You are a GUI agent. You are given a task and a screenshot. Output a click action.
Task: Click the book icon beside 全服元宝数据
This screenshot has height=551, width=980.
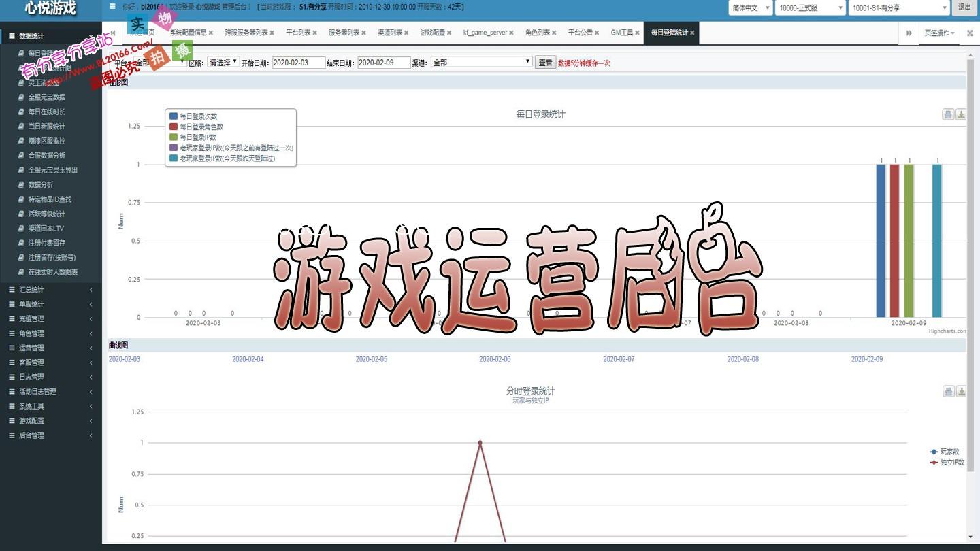(x=21, y=97)
